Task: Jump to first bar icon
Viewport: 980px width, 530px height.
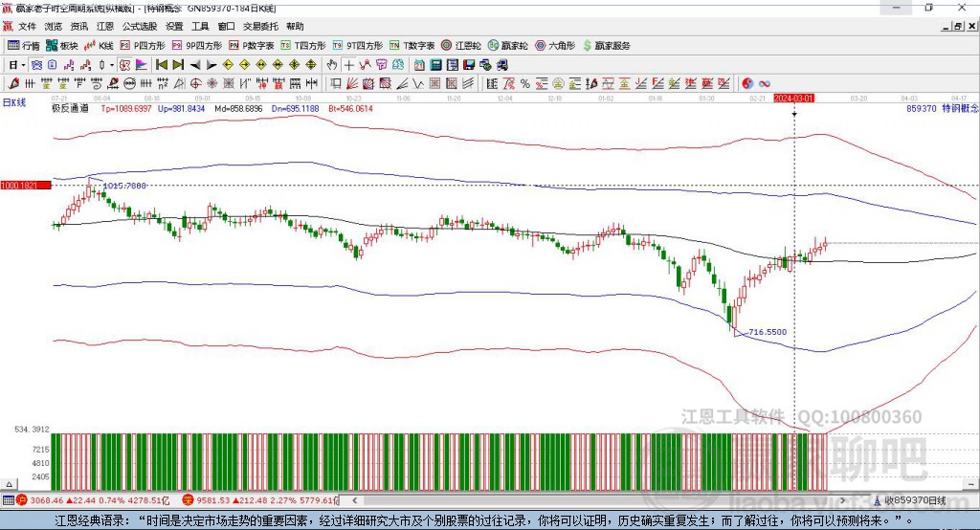Action: tap(161, 65)
